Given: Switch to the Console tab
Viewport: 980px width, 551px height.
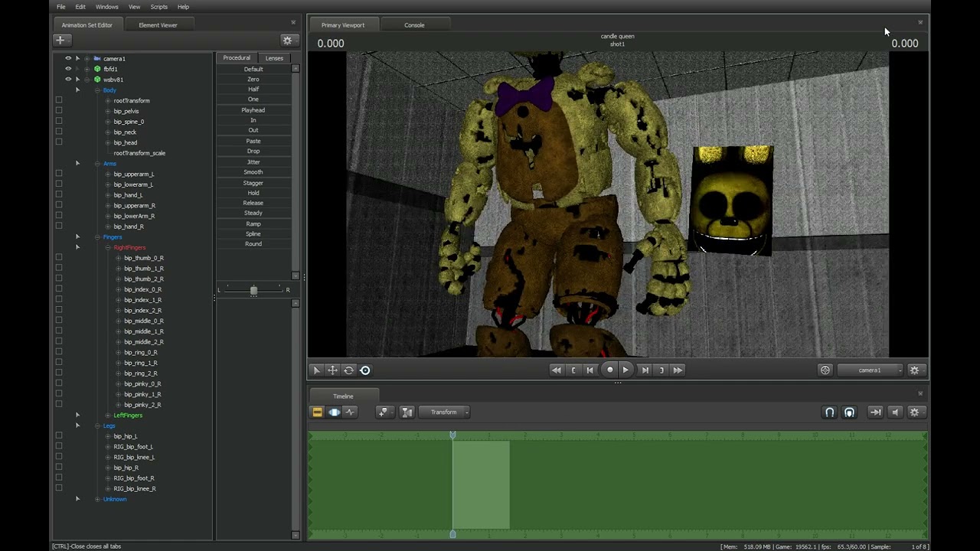Looking at the screenshot, I should [414, 24].
